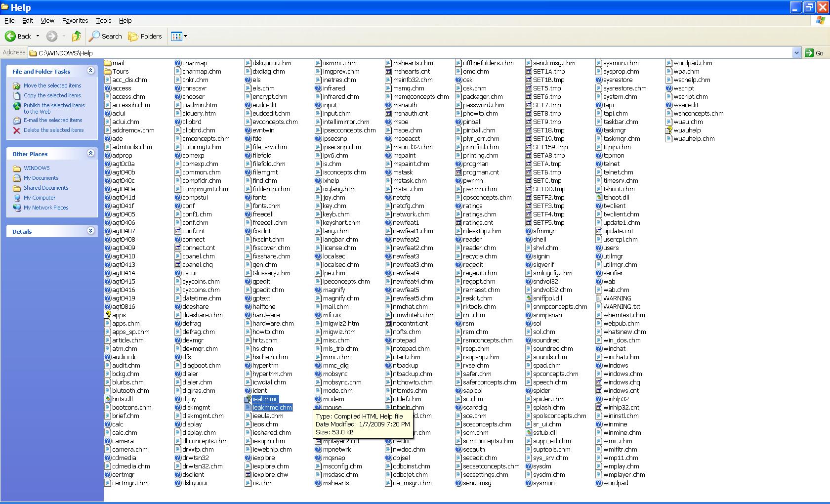Viewport: 830px width, 504px height.
Task: Select ieakmmc.chm file icon
Action: (248, 407)
